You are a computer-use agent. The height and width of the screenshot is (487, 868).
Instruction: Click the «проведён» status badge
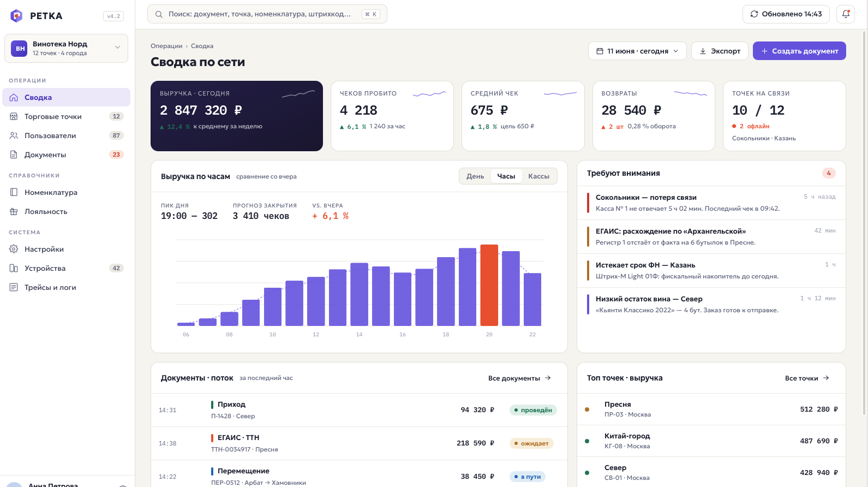[533, 410]
